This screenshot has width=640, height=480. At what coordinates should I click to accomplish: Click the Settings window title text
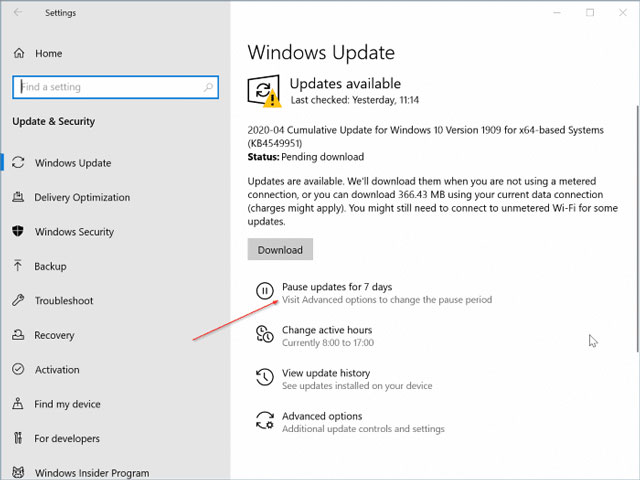(60, 13)
